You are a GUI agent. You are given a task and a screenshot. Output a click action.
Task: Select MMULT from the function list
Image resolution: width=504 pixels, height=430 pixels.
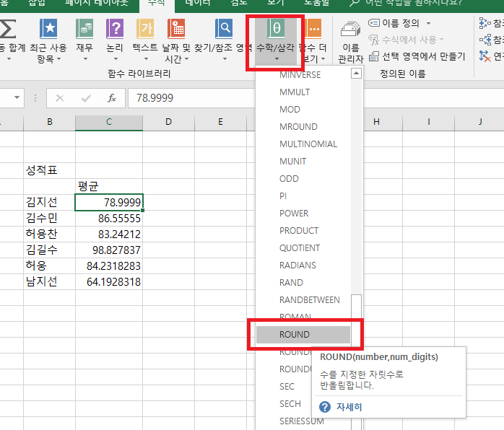pyautogui.click(x=303, y=92)
